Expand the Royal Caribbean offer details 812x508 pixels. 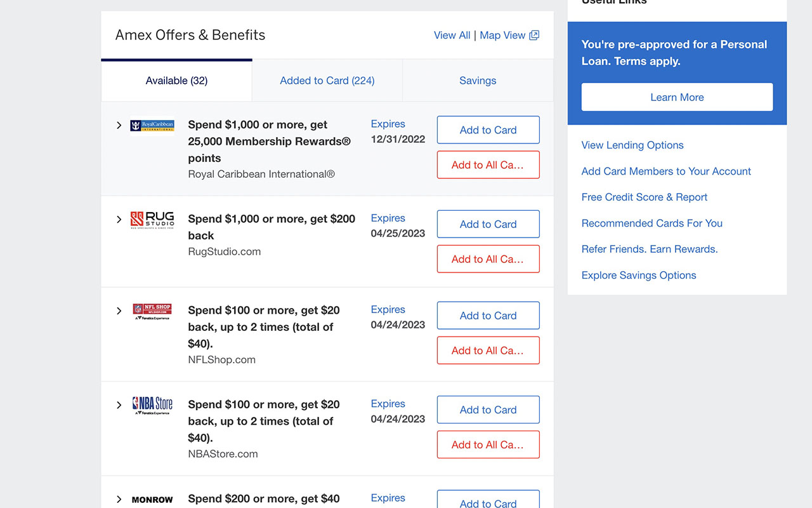[x=119, y=126]
